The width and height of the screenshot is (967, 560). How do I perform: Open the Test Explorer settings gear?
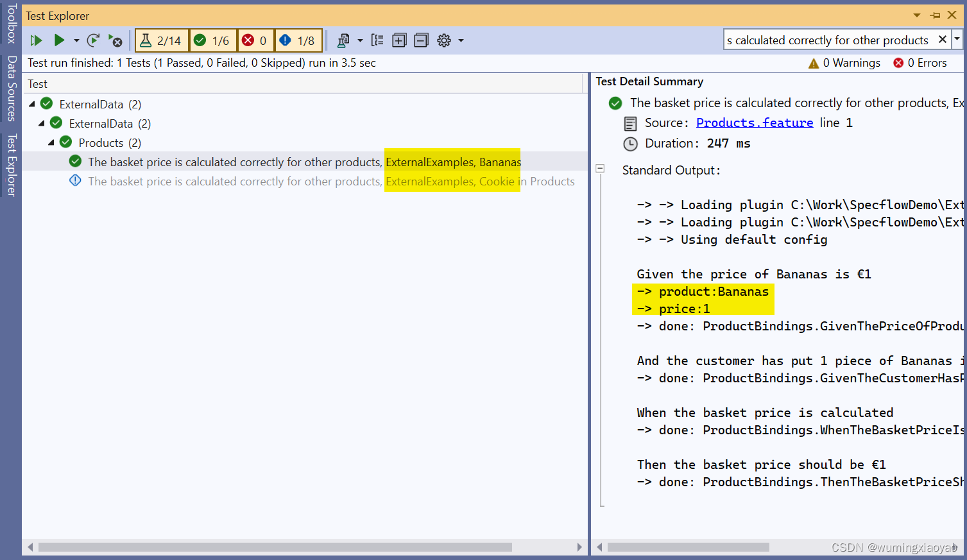443,40
